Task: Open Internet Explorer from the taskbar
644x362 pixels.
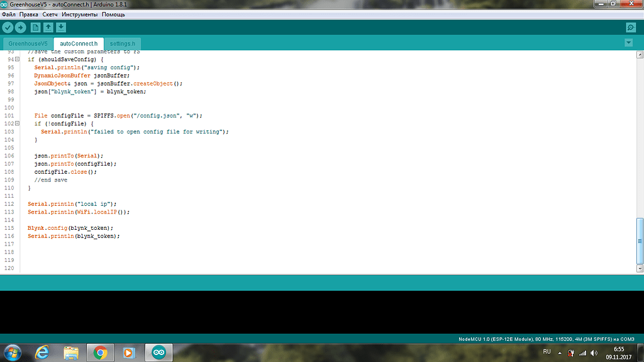Action: [43, 353]
